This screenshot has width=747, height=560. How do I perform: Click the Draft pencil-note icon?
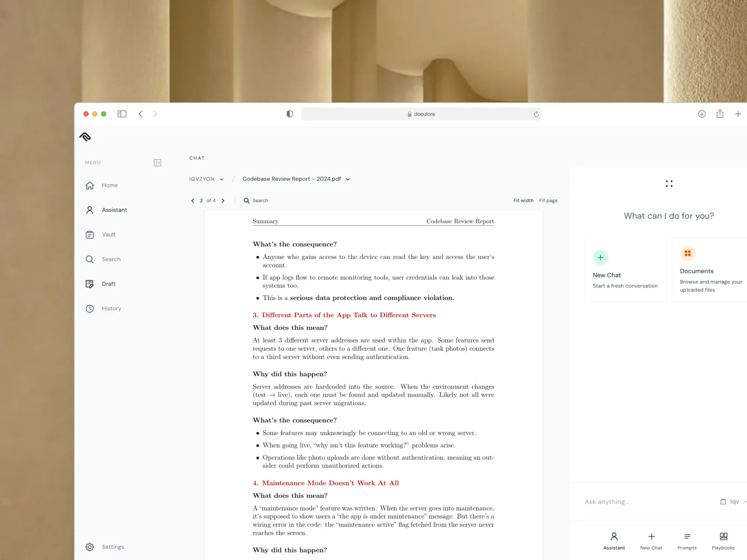click(90, 284)
